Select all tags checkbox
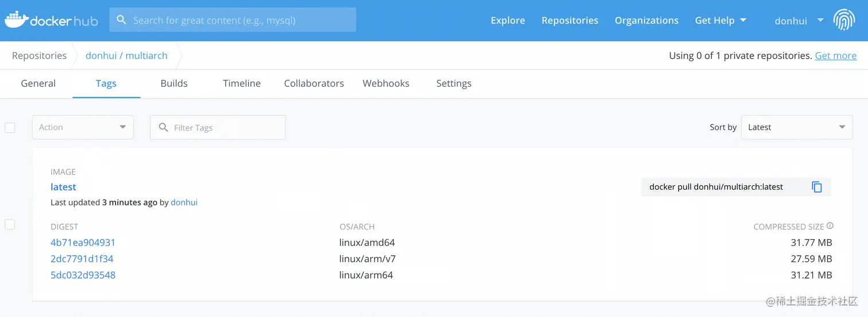Image resolution: width=868 pixels, height=317 pixels. point(10,127)
